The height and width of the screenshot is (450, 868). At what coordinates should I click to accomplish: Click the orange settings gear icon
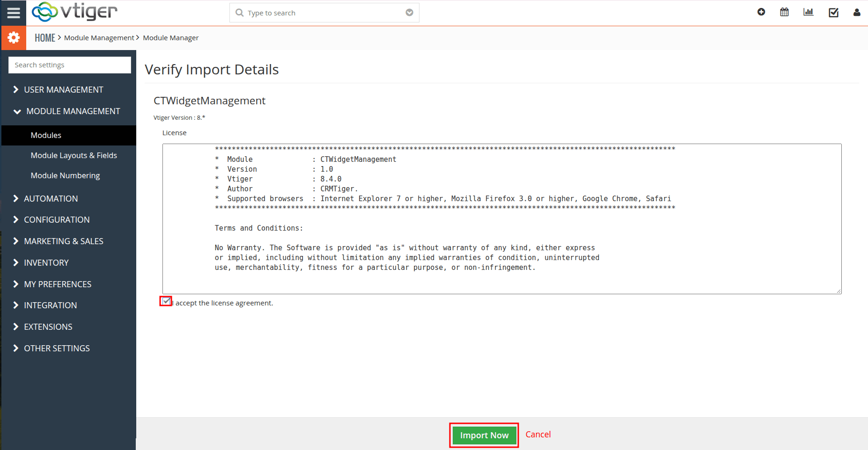[14, 37]
